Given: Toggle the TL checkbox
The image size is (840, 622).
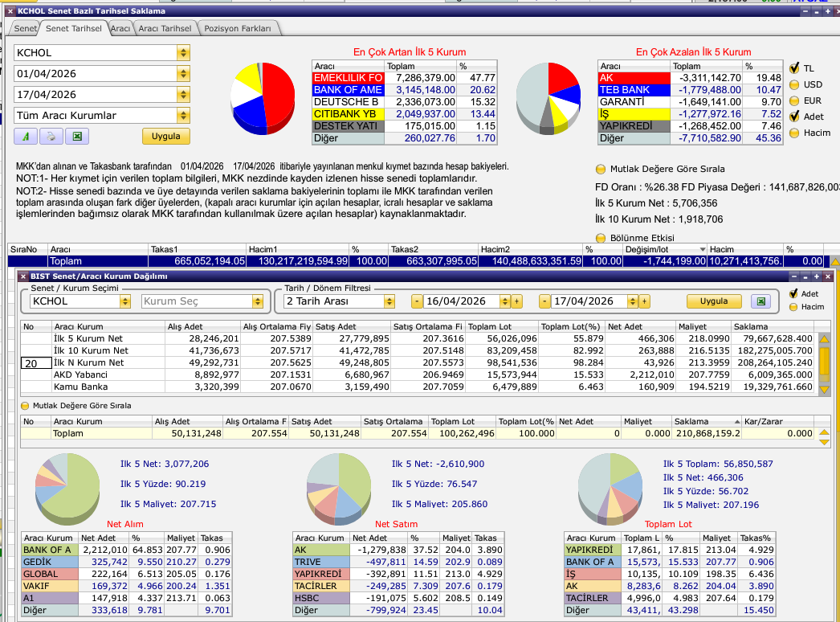Looking at the screenshot, I should [794, 68].
